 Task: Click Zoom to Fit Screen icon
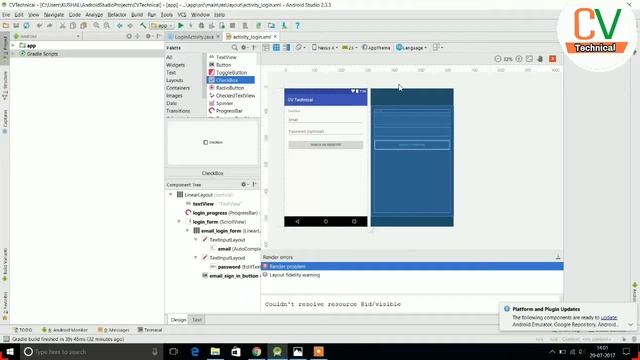[x=529, y=59]
